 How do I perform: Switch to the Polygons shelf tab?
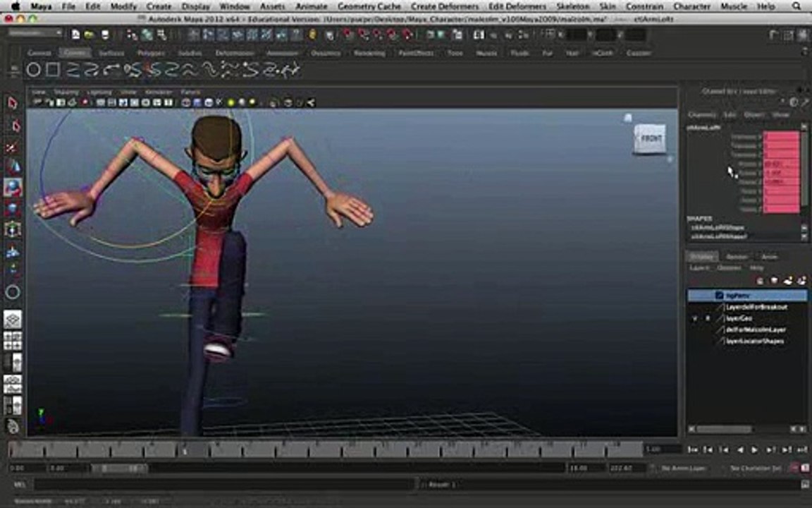[x=151, y=53]
